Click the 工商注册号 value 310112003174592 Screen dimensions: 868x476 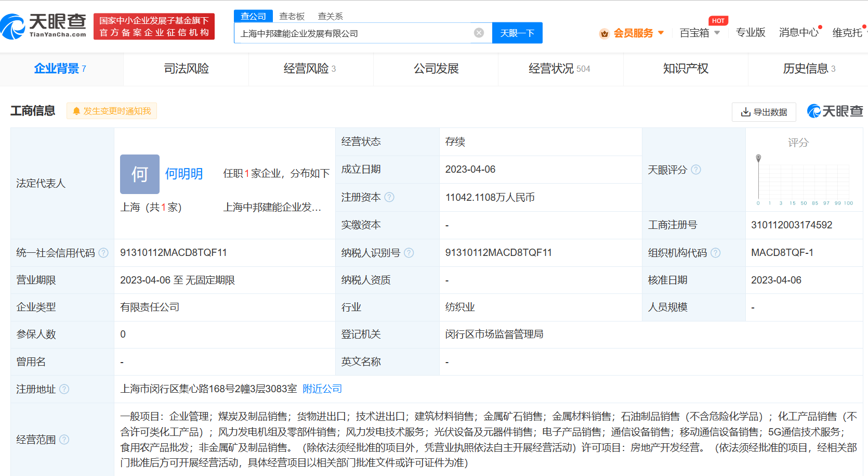(792, 225)
